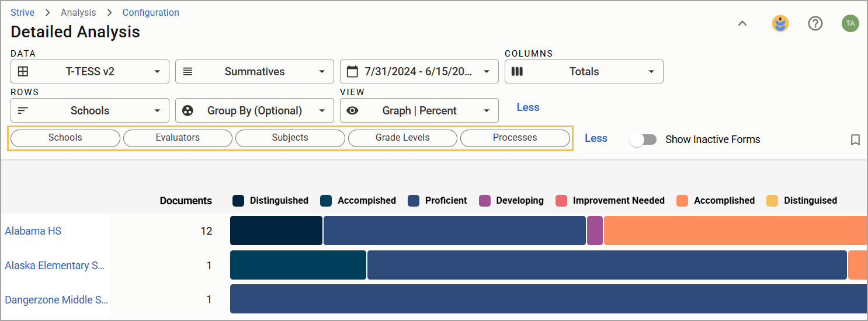Click the Developing purple legend swatch
This screenshot has width=868, height=321.
485,201
